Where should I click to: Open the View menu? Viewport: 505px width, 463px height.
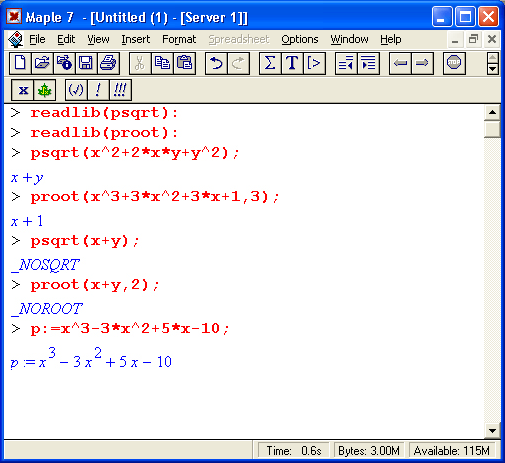pos(98,39)
